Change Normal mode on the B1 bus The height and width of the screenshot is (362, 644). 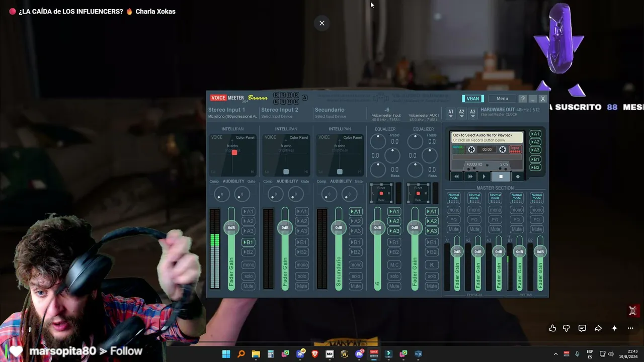click(x=516, y=198)
